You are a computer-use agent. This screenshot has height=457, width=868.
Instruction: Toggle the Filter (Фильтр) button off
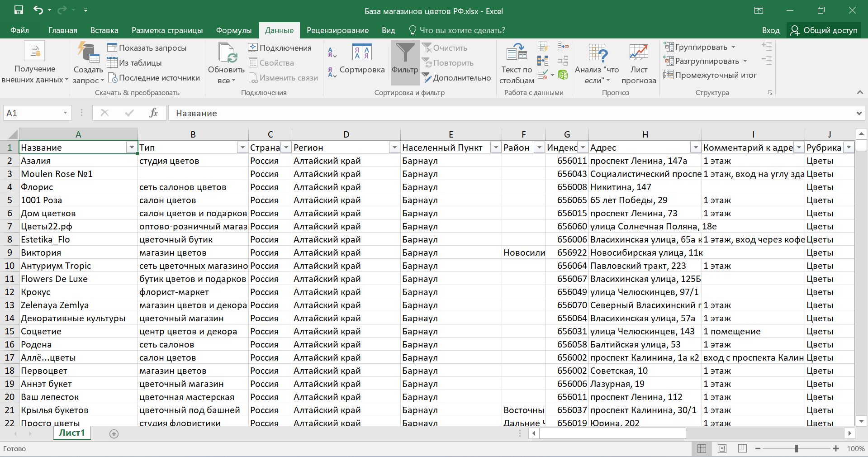pyautogui.click(x=405, y=61)
